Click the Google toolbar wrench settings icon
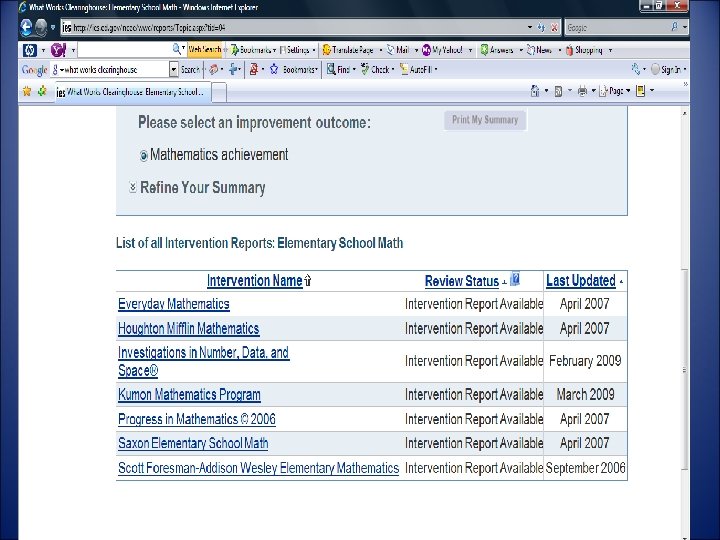This screenshot has height=540, width=720. click(x=636, y=69)
